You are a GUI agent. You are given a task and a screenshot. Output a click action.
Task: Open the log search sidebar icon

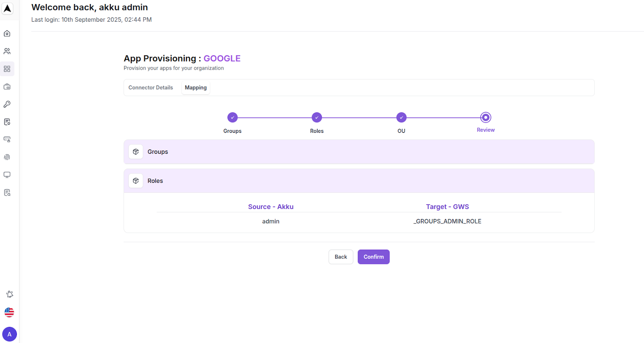7,192
